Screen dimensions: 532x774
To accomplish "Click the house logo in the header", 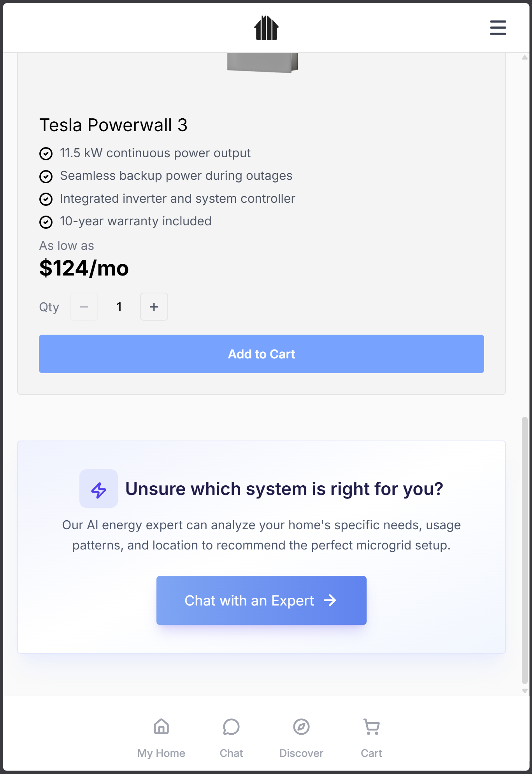I will (x=266, y=28).
